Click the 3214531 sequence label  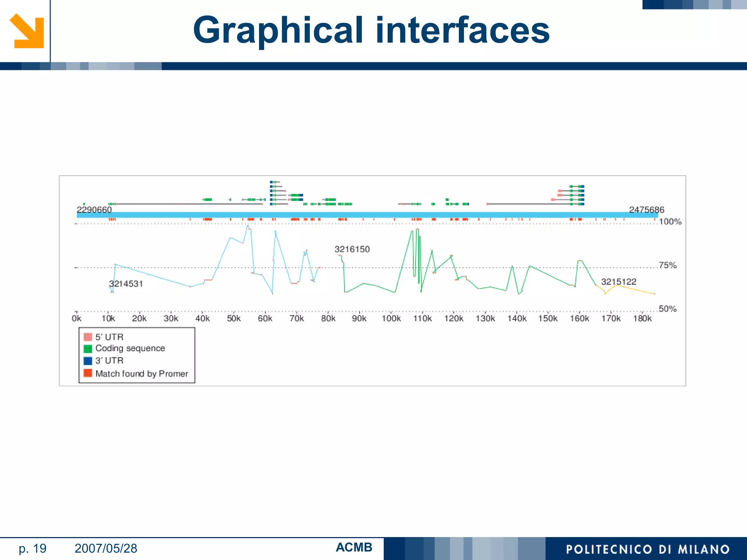[126, 284]
